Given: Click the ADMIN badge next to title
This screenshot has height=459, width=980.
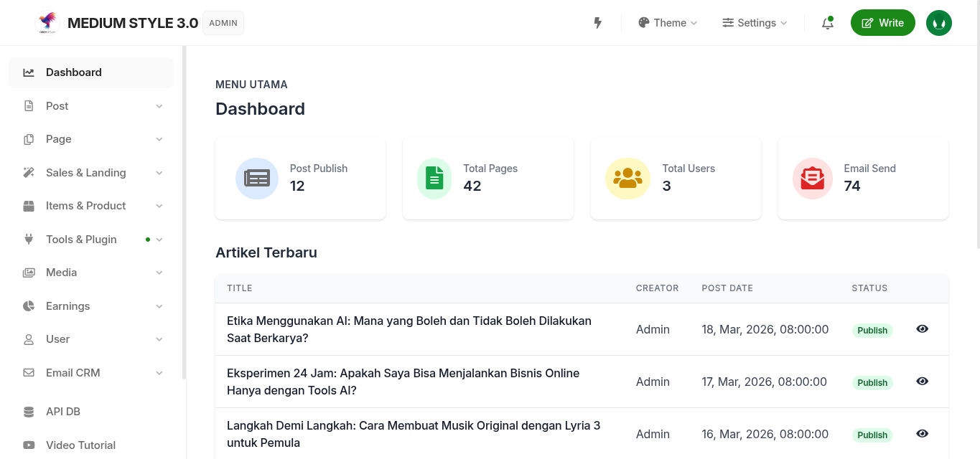Looking at the screenshot, I should click(x=223, y=23).
